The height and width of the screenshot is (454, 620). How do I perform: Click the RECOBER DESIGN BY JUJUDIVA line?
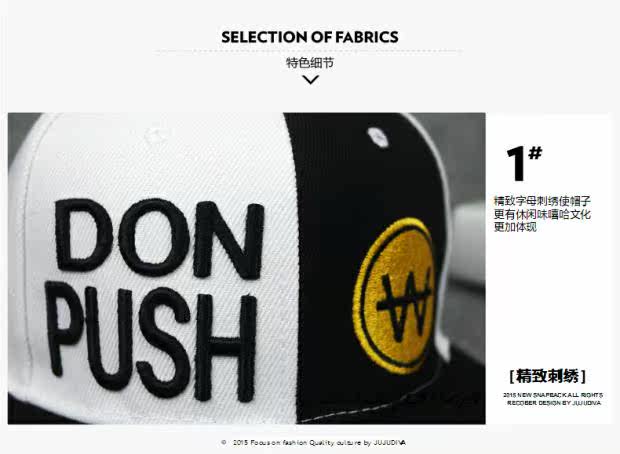[x=554, y=403]
